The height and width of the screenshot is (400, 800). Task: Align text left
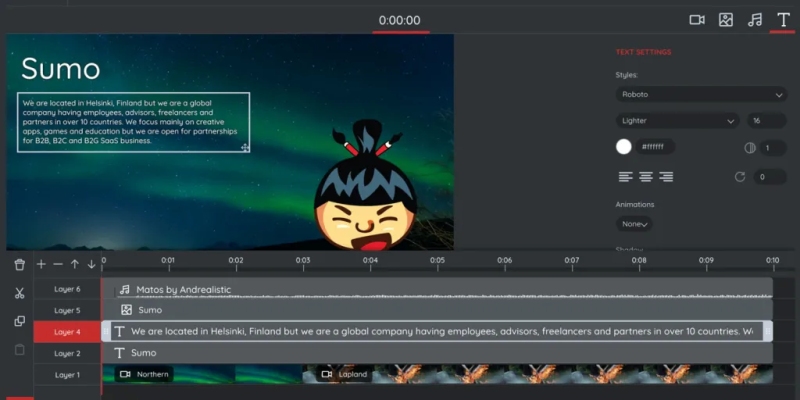(x=626, y=177)
